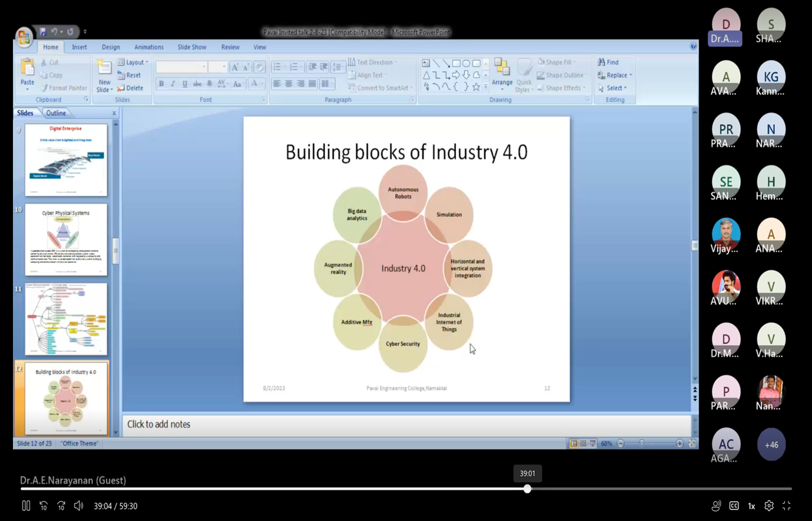812x521 pixels.
Task: Switch to the Slide Show ribbon tab
Action: pyautogui.click(x=192, y=47)
